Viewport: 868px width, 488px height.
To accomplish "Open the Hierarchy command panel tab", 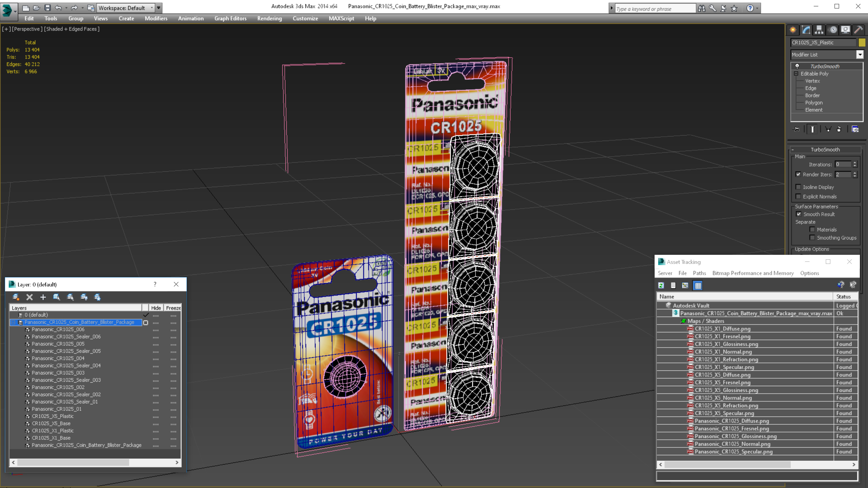I will point(819,30).
